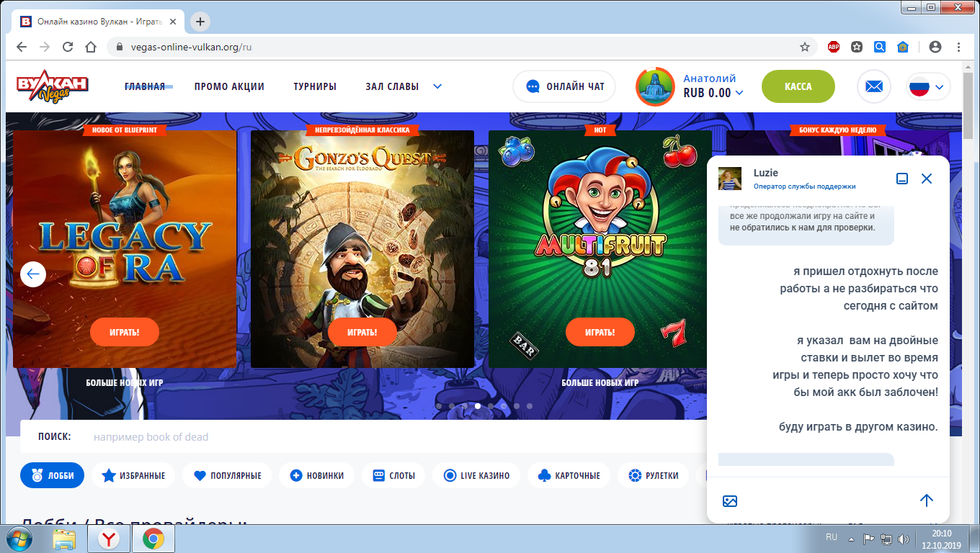The image size is (980, 553).
Task: Select the last carousel dot
Action: (529, 406)
